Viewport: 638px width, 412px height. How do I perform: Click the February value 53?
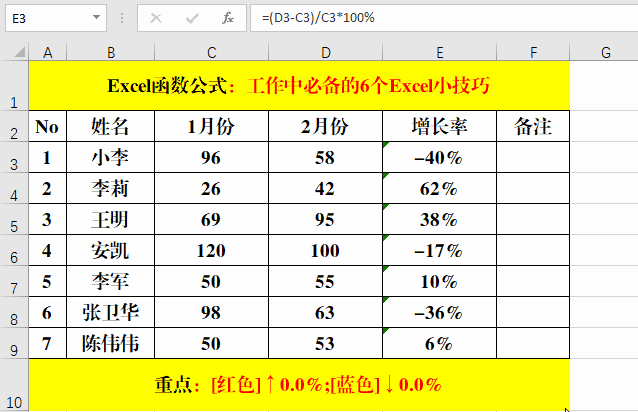click(326, 343)
